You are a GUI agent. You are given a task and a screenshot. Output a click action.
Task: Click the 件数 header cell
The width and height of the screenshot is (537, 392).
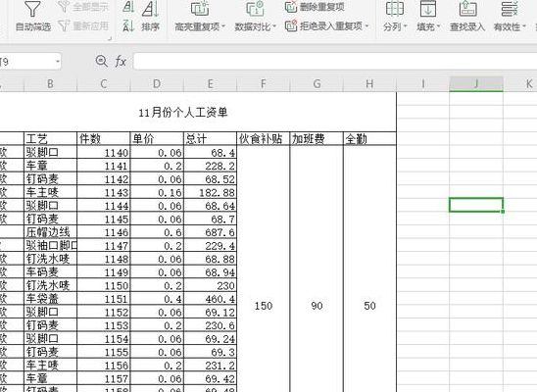click(104, 138)
